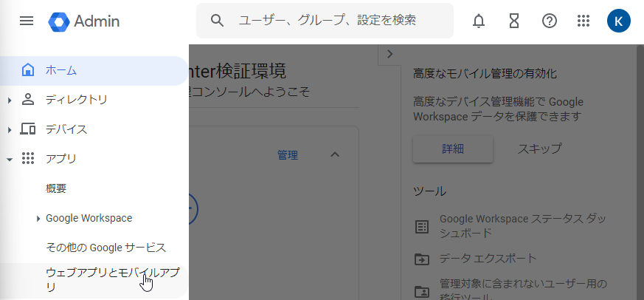Open Google Workspace ステータス ダッシュボード link

(523, 226)
